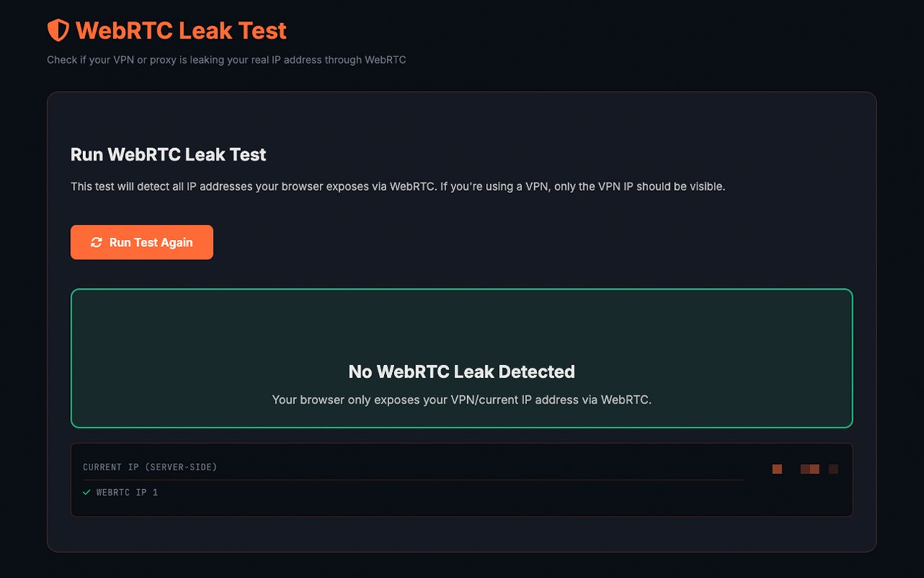Select the Run WebRTC Leak Test heading
The image size is (924, 578).
point(168,155)
